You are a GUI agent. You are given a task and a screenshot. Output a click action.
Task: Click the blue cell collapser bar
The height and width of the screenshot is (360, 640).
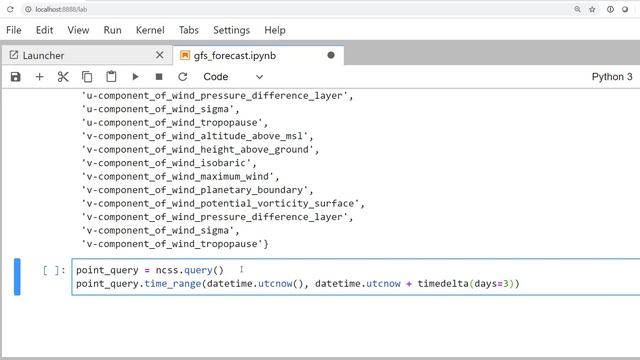[17, 277]
